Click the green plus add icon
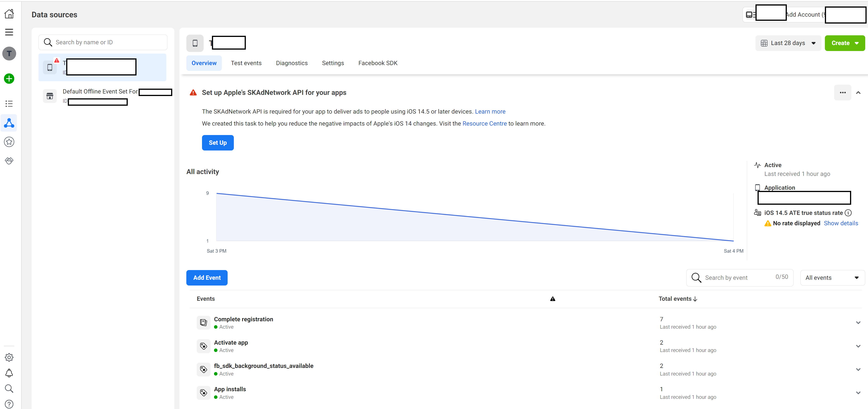This screenshot has height=409, width=868. click(x=9, y=78)
